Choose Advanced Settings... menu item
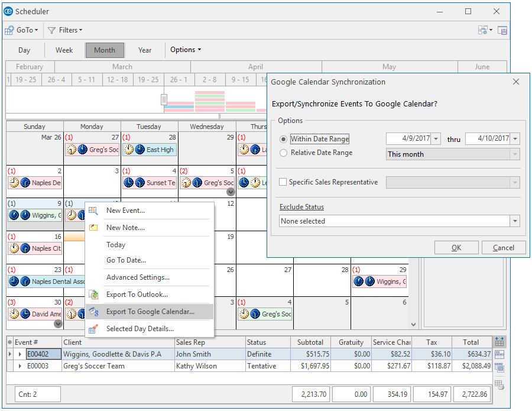 [138, 277]
